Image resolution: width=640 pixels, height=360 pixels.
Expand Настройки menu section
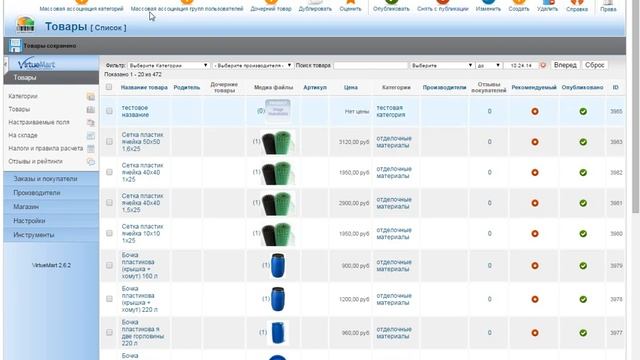pyautogui.click(x=51, y=221)
